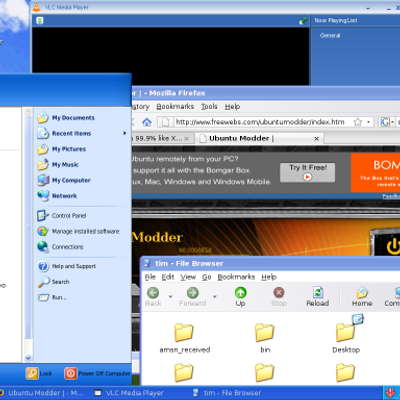Open Back history dropdown arrow
400x400 pixels.
(x=171, y=296)
